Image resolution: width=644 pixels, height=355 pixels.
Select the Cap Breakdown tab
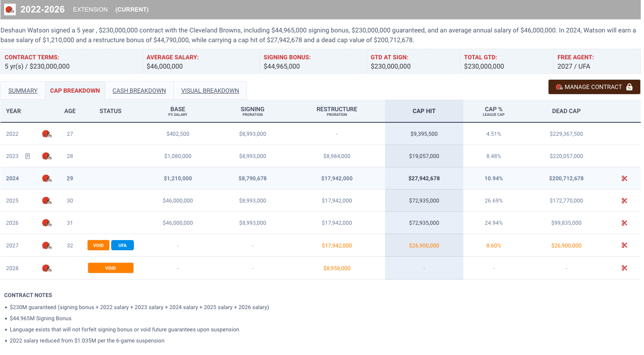(75, 90)
